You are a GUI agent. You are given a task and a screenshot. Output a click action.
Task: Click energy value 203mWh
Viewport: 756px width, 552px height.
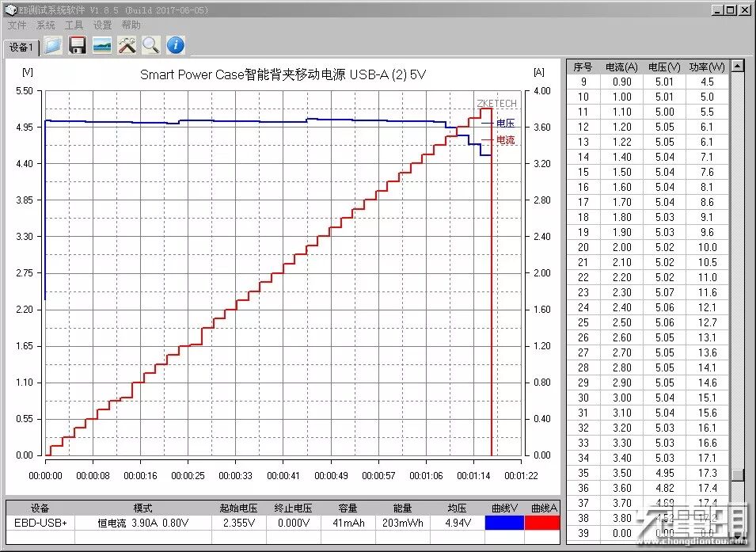403,523
